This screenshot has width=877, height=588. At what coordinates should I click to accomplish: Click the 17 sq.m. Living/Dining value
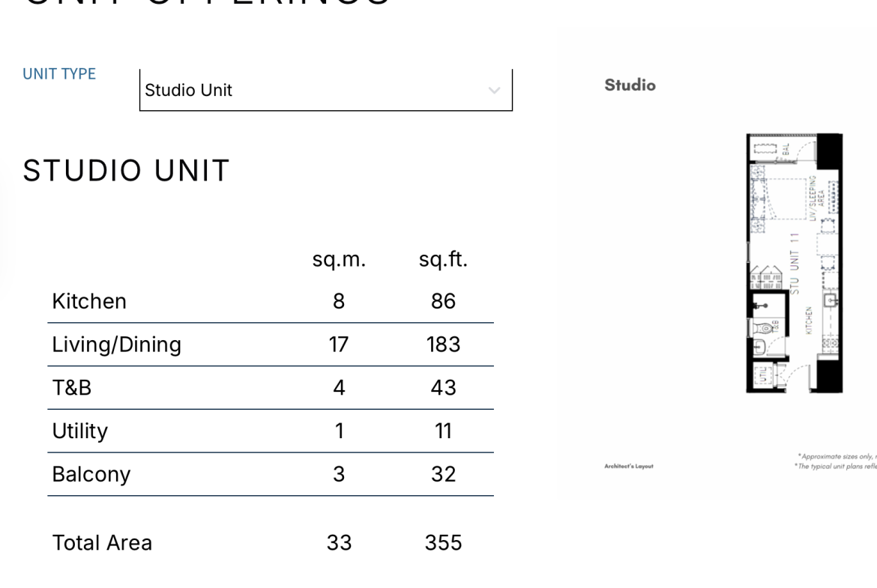coord(339,345)
